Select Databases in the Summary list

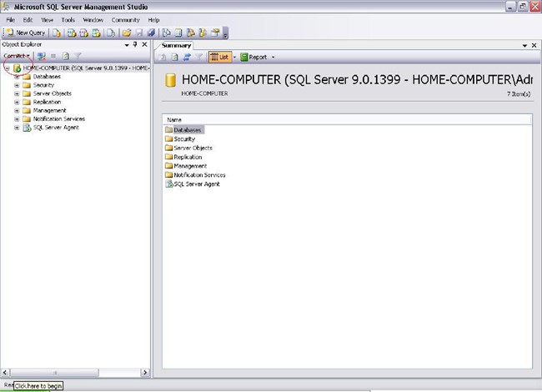point(187,130)
